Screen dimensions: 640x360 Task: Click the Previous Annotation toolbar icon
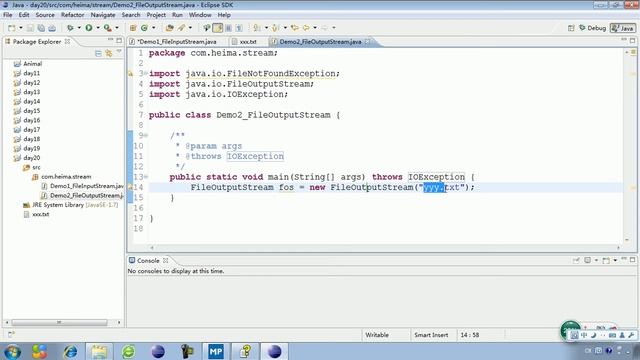pos(276,28)
